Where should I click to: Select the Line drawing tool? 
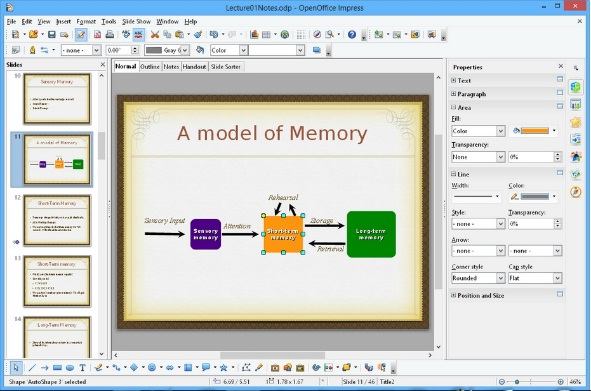(x=32, y=368)
